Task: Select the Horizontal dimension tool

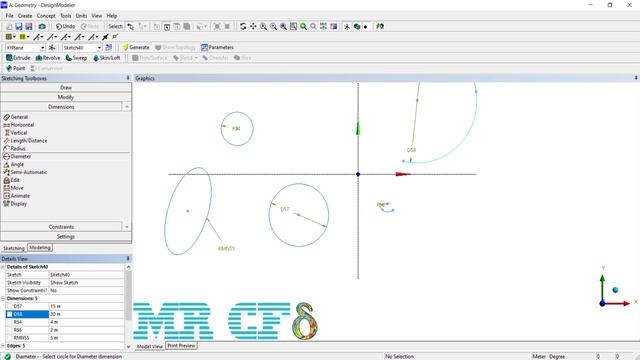Action: [x=19, y=125]
